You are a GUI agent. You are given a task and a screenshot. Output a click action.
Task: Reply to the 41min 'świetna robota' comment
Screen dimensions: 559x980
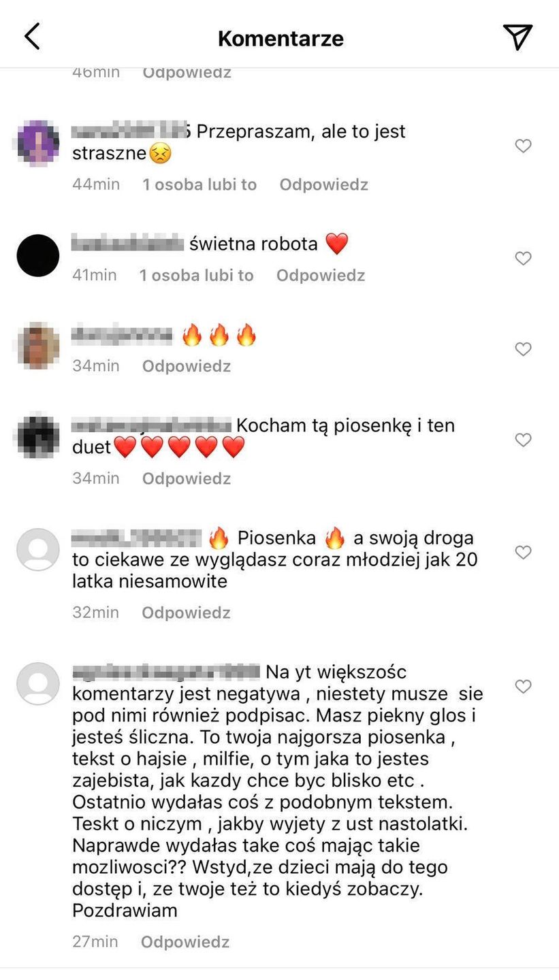tap(321, 275)
